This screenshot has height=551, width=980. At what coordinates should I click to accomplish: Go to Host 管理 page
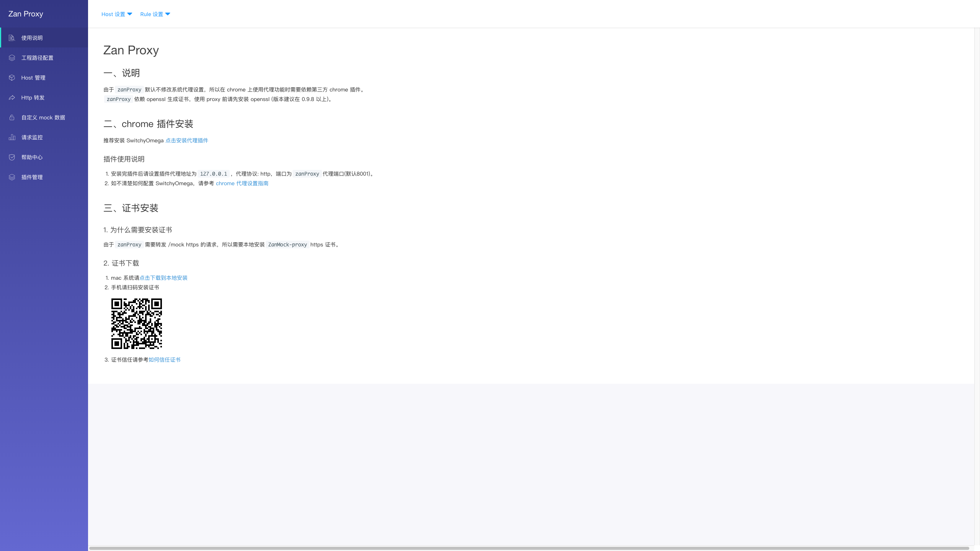[x=44, y=78]
